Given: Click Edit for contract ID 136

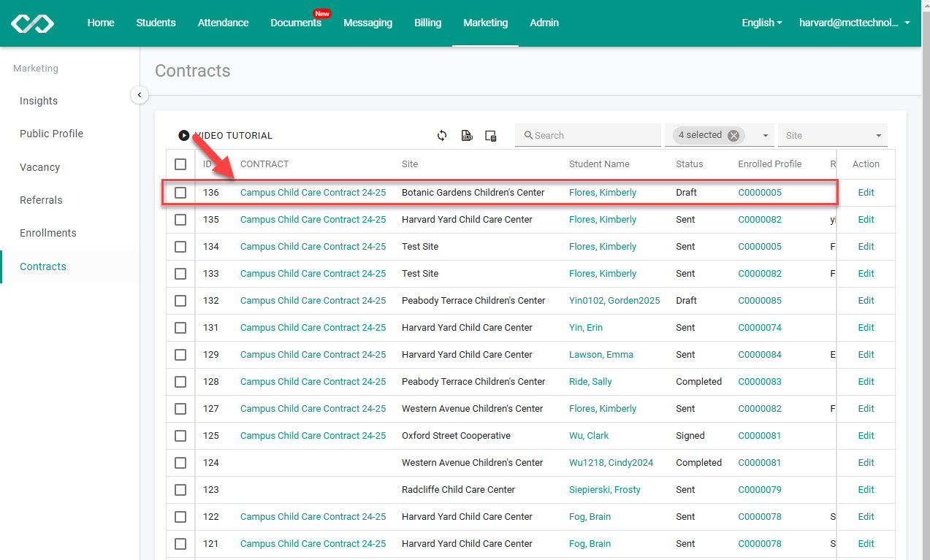Looking at the screenshot, I should click(x=866, y=193).
